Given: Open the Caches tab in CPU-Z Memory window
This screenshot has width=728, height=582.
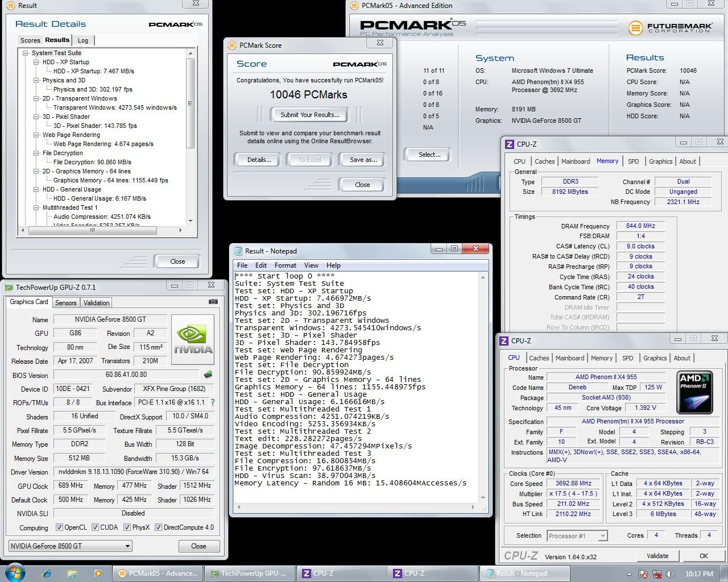Looking at the screenshot, I should coord(544,161).
